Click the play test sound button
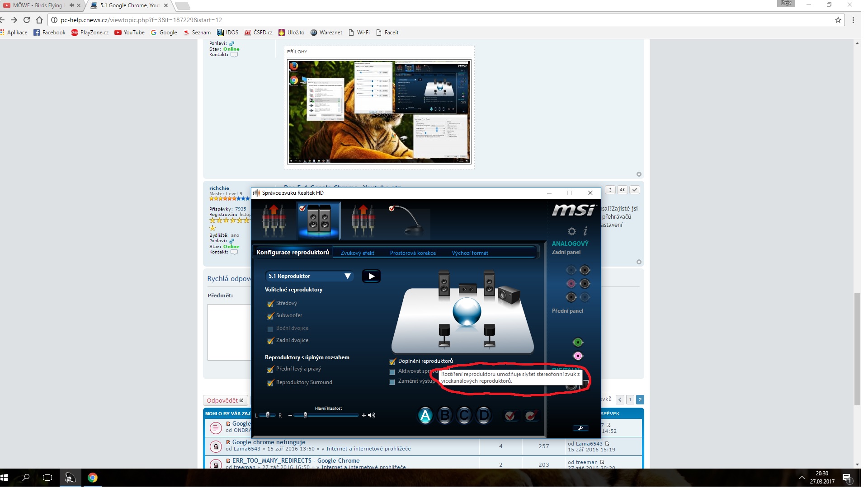 tap(371, 276)
